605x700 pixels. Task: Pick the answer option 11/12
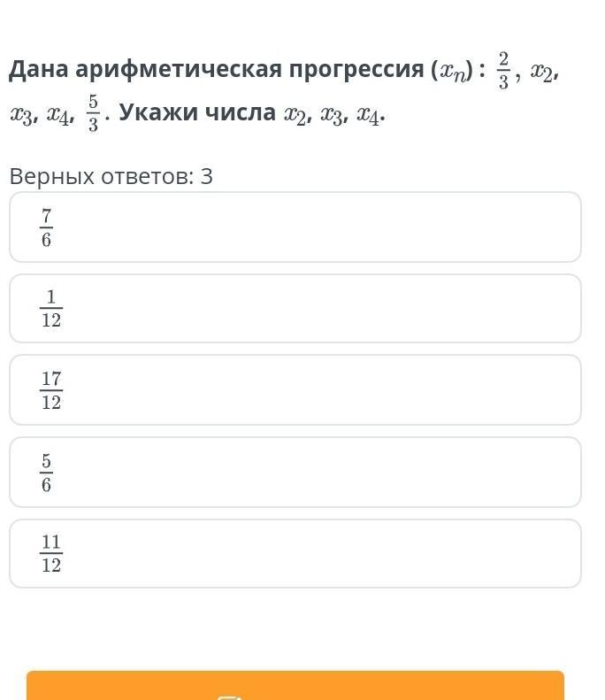coord(295,554)
